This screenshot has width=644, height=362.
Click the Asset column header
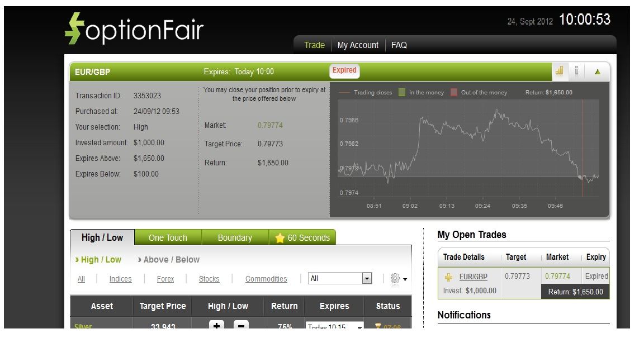(102, 306)
